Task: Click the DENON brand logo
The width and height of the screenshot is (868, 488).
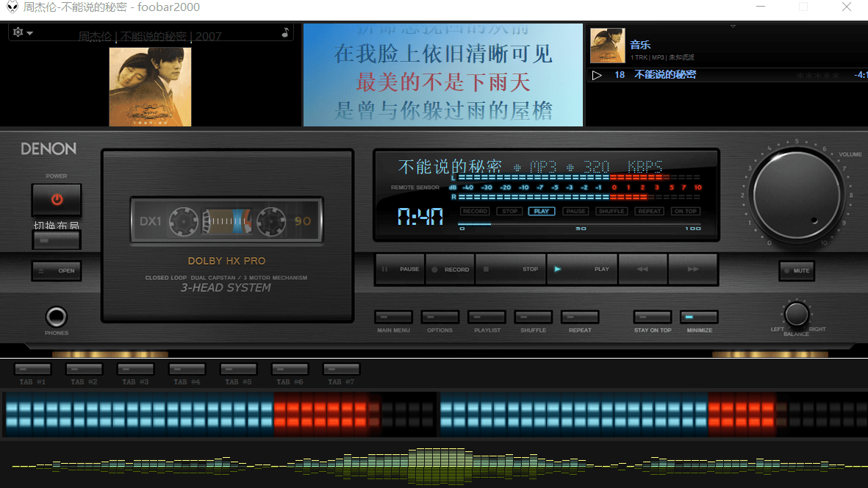Action: point(49,149)
